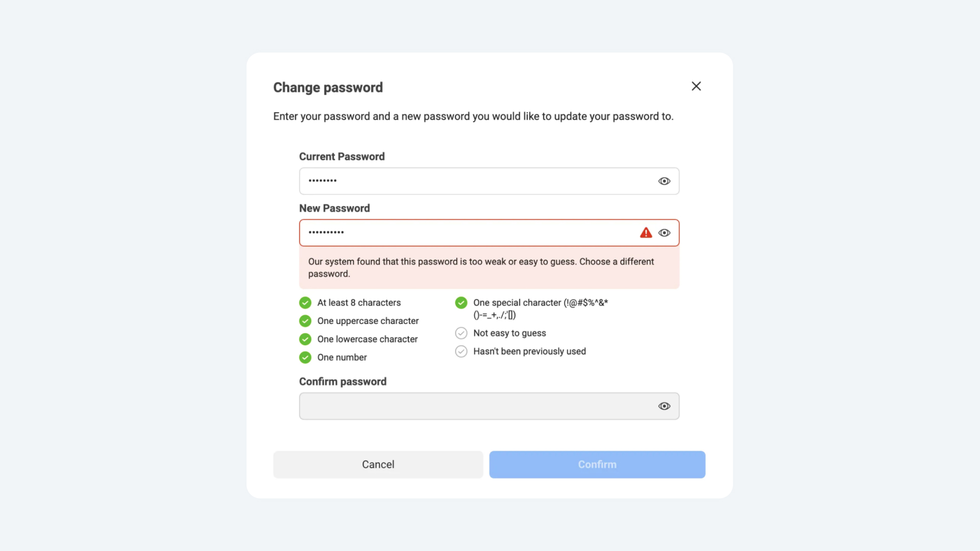Click the check icon for 'One uppercase character'
The image size is (980, 551).
click(x=305, y=321)
